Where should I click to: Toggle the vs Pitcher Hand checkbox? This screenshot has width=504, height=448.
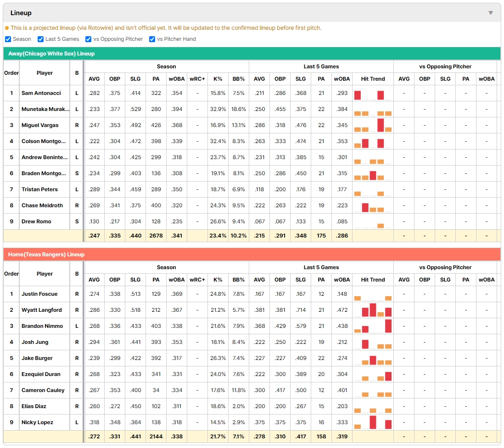pos(152,39)
